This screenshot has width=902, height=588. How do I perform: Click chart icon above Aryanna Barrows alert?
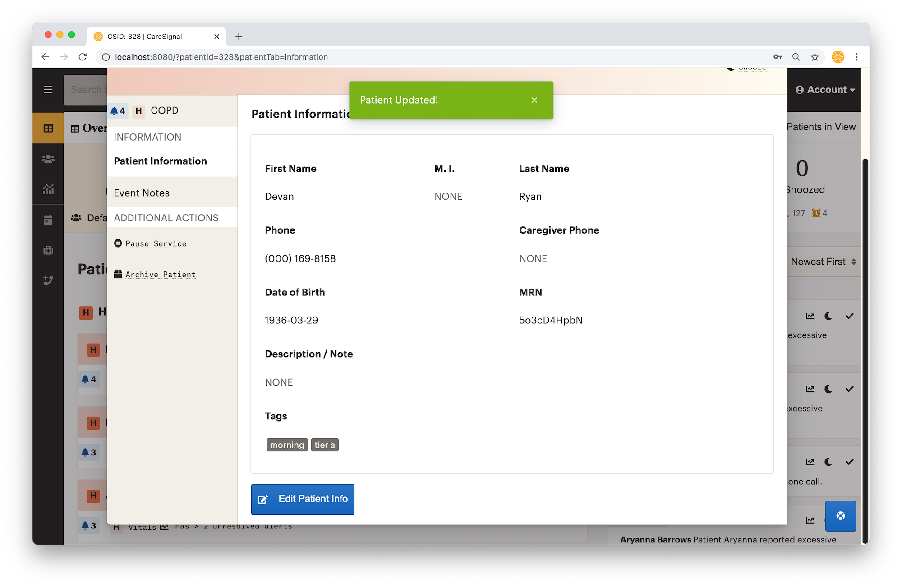tap(810, 520)
